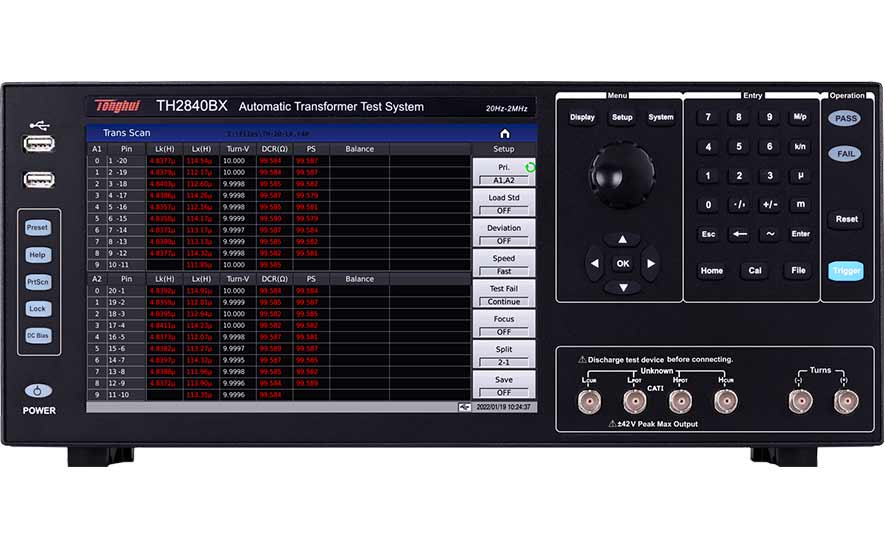Hit the down arrow key below OK
The image size is (885, 548).
tap(623, 288)
